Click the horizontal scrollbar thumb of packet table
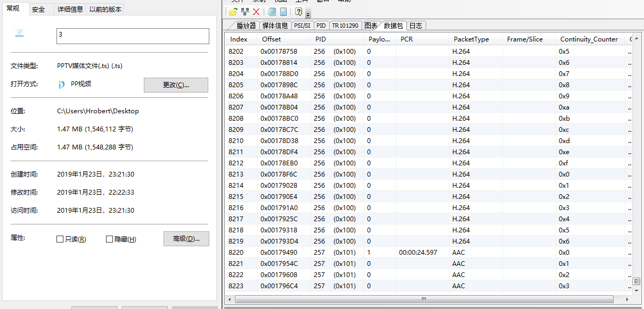The height and width of the screenshot is (309, 644). 425,298
